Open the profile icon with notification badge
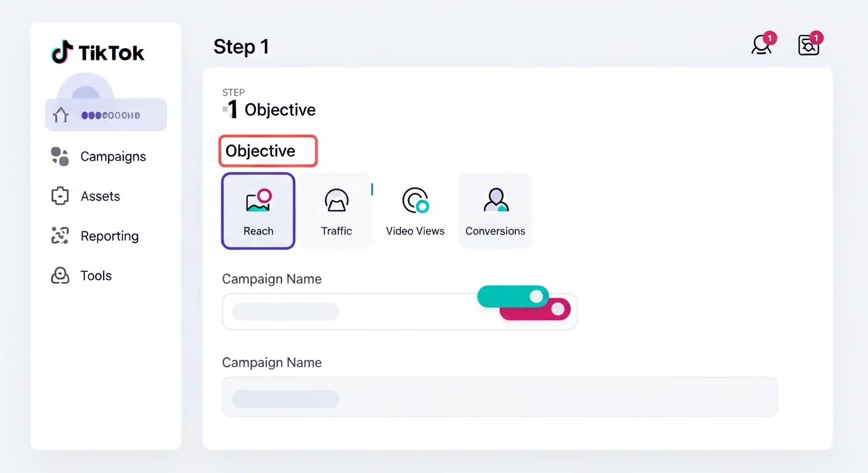868x473 pixels. click(761, 45)
